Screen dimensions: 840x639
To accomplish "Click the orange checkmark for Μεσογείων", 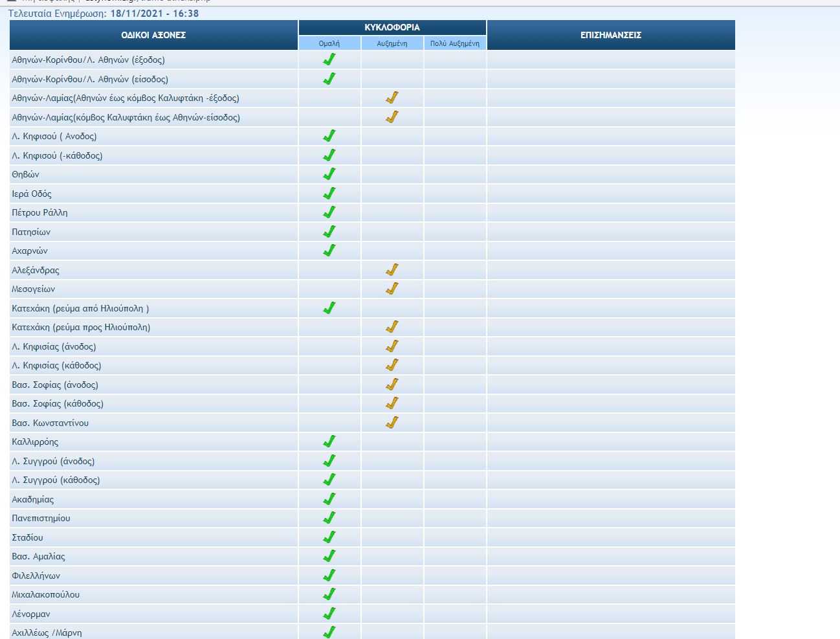I will coord(392,289).
